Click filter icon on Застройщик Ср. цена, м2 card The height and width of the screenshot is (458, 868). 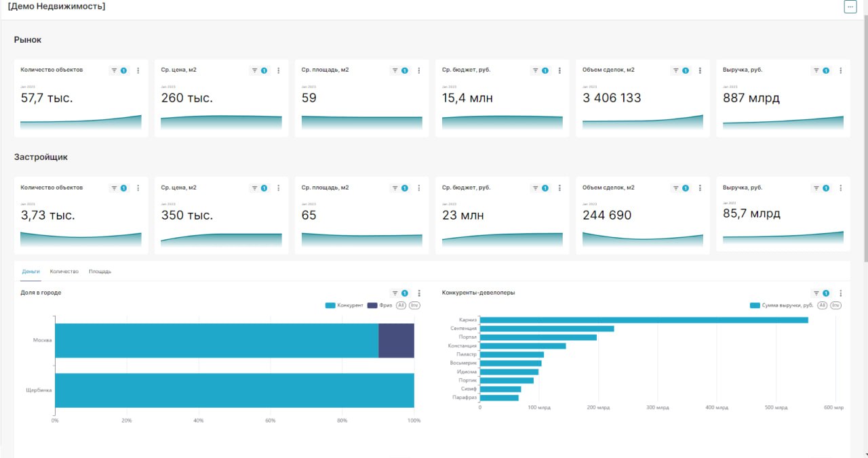255,188
